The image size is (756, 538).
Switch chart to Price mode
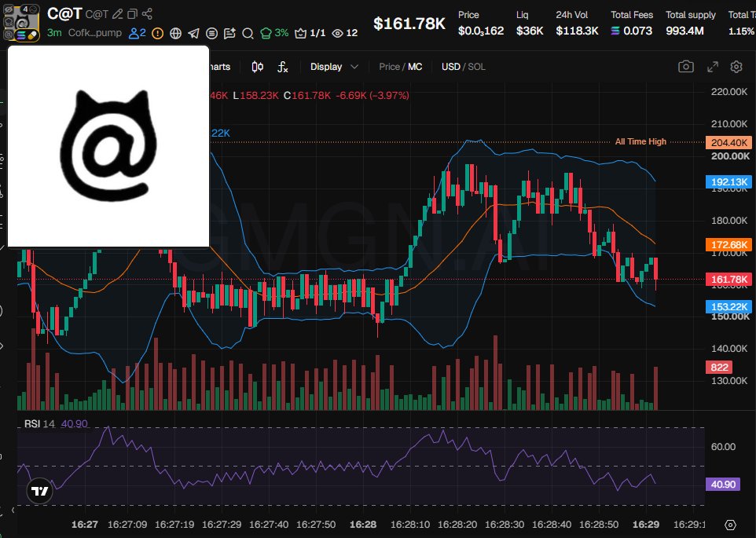pyautogui.click(x=389, y=67)
